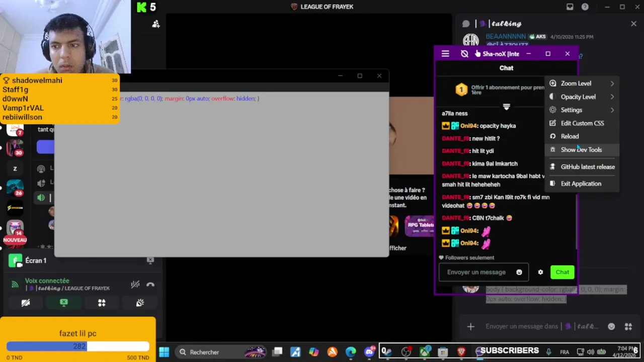
Task: Click the taskbar volume speaker icon
Action: (591, 352)
